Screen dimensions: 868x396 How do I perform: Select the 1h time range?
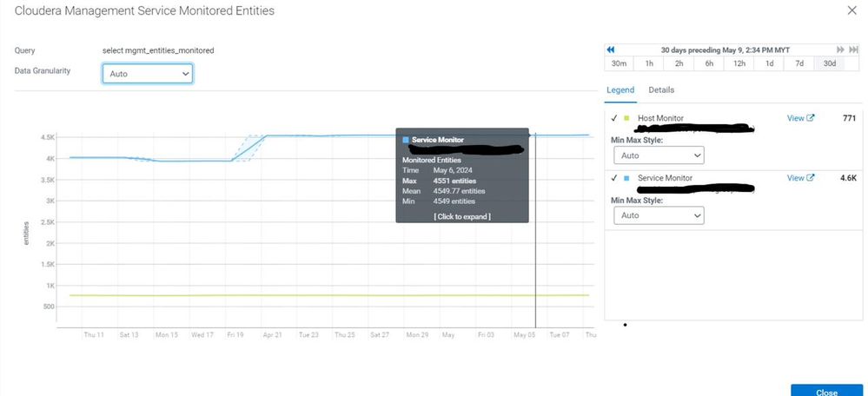point(649,63)
